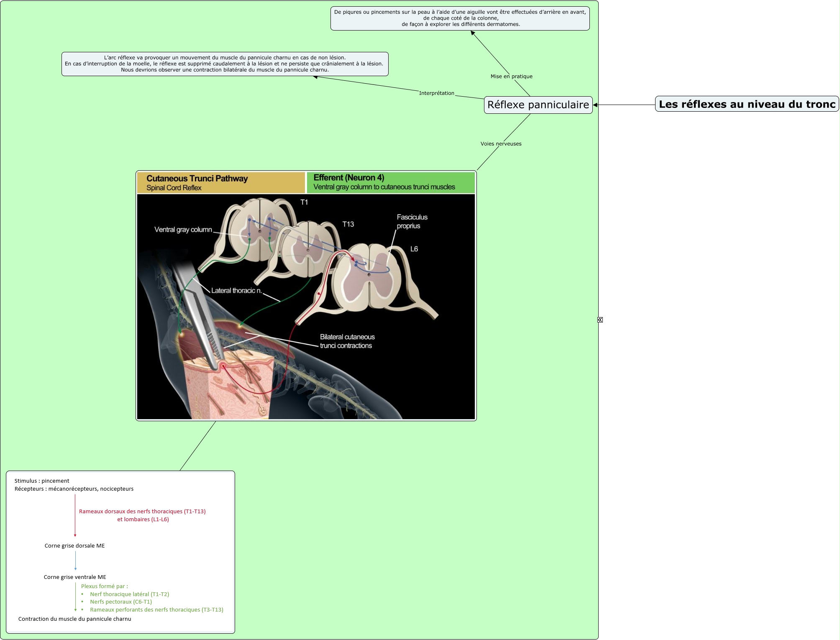Click the 'Lateral thoracic n.' label

236,291
